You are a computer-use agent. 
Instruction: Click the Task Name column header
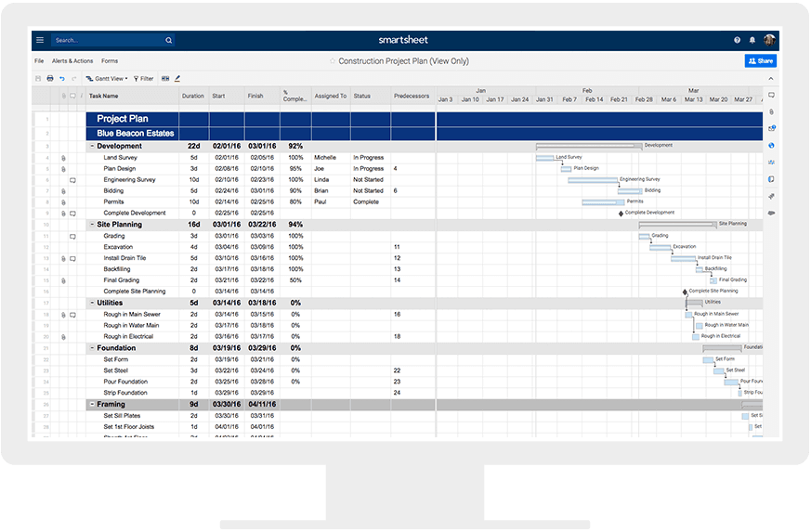(104, 96)
